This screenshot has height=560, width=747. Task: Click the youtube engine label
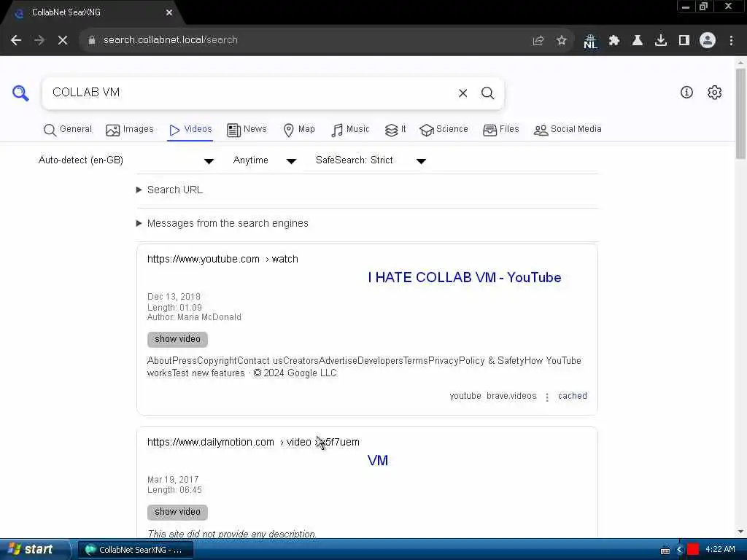click(465, 396)
